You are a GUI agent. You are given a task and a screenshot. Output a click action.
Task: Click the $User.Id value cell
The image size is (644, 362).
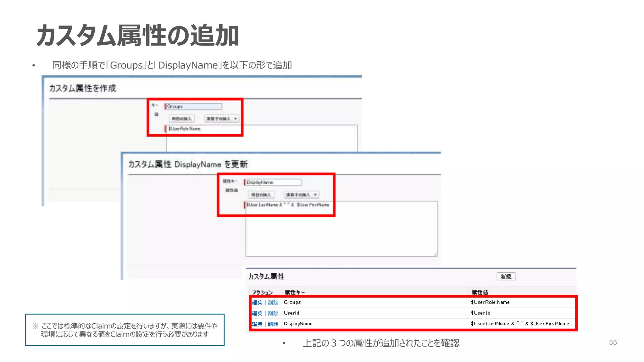pyautogui.click(x=480, y=313)
